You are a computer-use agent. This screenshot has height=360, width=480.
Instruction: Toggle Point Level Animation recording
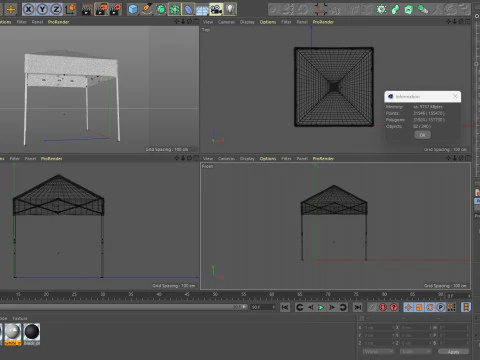[451, 307]
